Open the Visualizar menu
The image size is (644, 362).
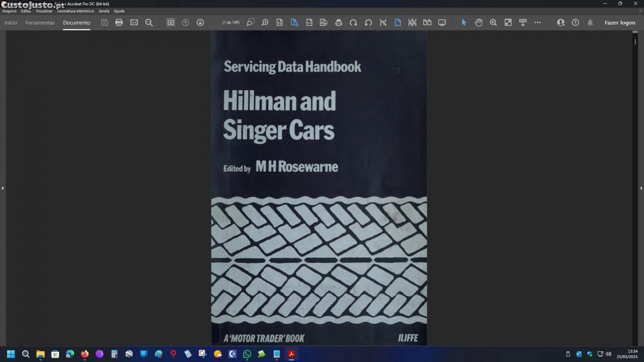pos(44,11)
